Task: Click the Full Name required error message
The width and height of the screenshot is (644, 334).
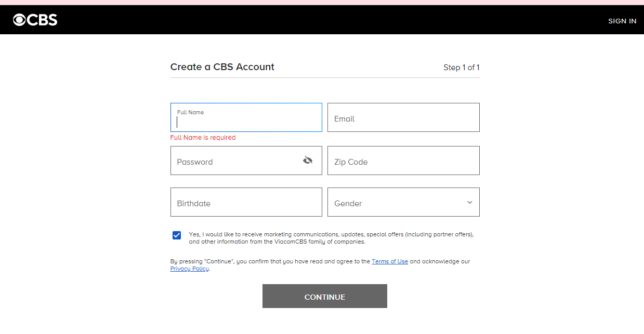Action: point(203,137)
